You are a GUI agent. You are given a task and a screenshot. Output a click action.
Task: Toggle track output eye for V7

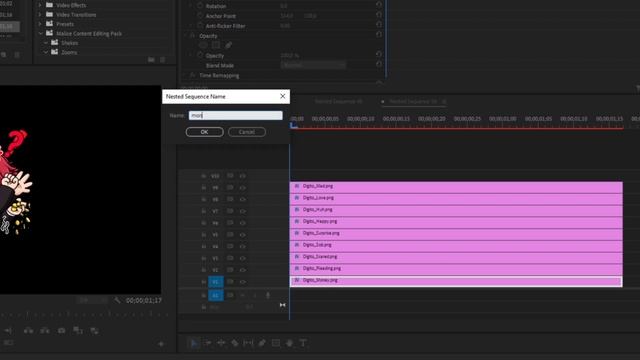(x=243, y=211)
